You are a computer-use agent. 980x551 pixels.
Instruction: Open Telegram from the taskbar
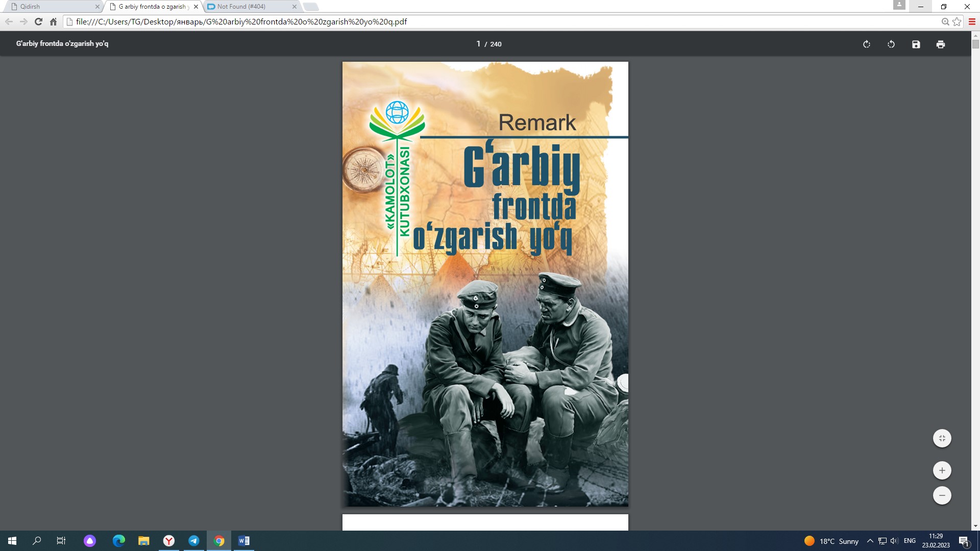pos(194,541)
